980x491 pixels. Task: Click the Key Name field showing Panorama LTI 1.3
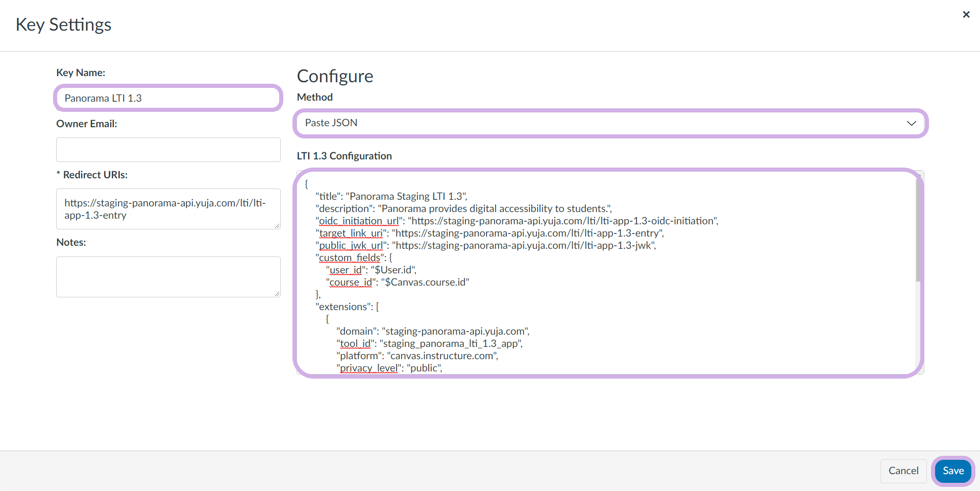pos(168,98)
